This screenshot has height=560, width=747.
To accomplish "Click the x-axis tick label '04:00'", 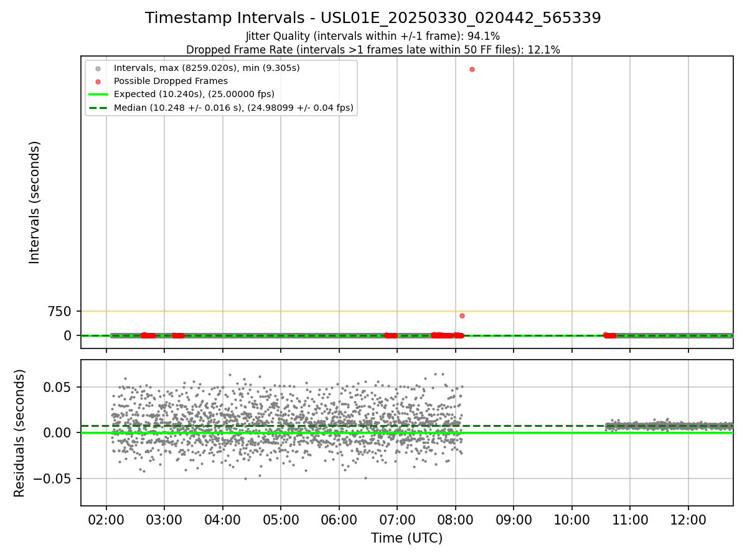I will [x=223, y=520].
